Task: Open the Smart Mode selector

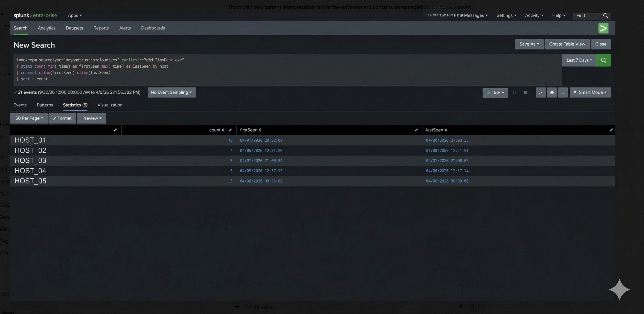Action: coord(590,92)
